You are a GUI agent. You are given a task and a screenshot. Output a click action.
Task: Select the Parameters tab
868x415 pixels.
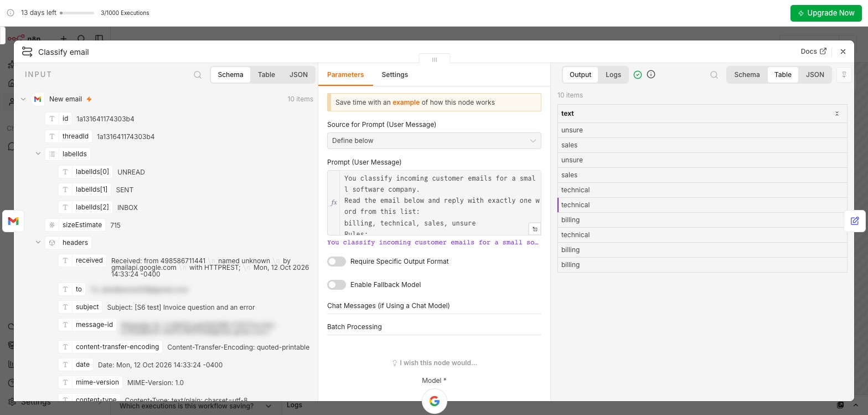click(345, 75)
